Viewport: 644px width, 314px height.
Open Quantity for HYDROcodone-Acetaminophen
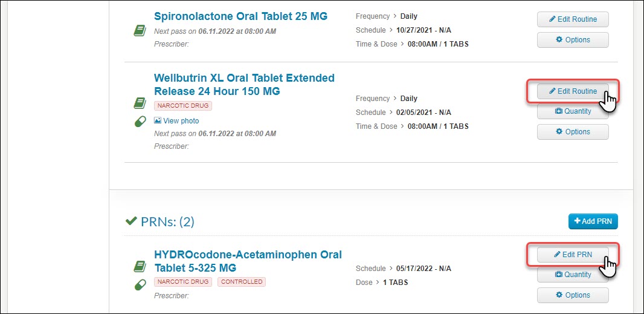click(573, 275)
